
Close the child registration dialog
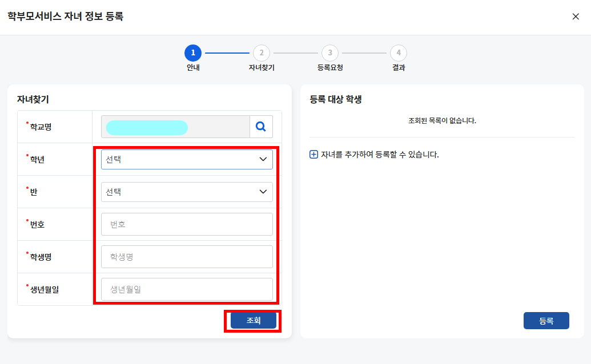pyautogui.click(x=576, y=17)
